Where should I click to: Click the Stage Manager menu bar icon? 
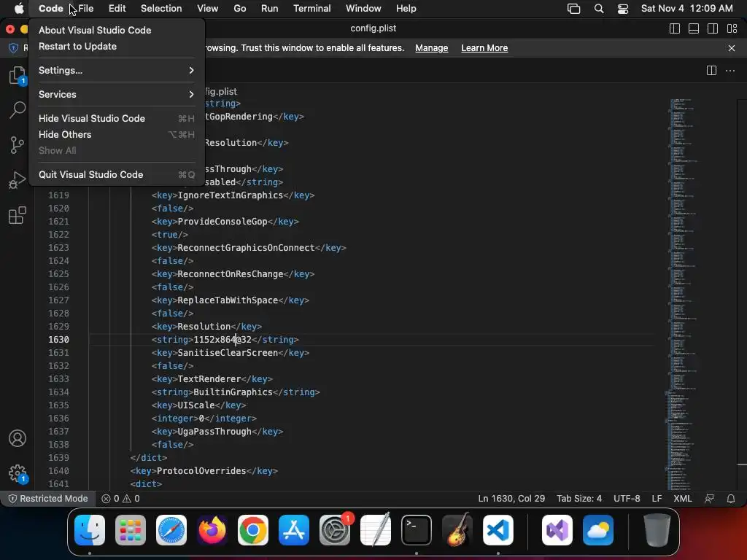click(573, 9)
